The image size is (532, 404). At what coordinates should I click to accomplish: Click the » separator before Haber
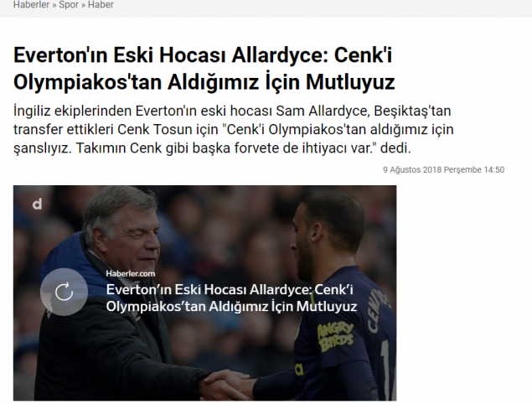(83, 5)
